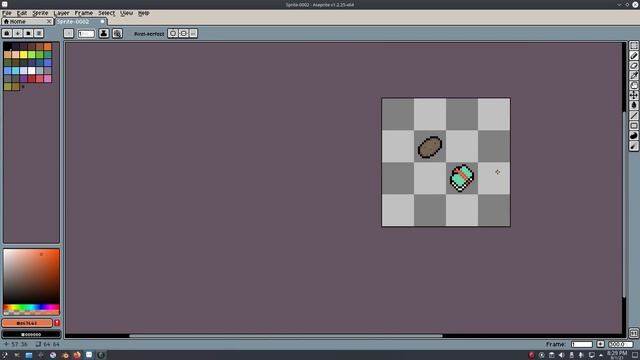Select the Pencil tool
The width and height of the screenshot is (640, 360).
click(633, 56)
